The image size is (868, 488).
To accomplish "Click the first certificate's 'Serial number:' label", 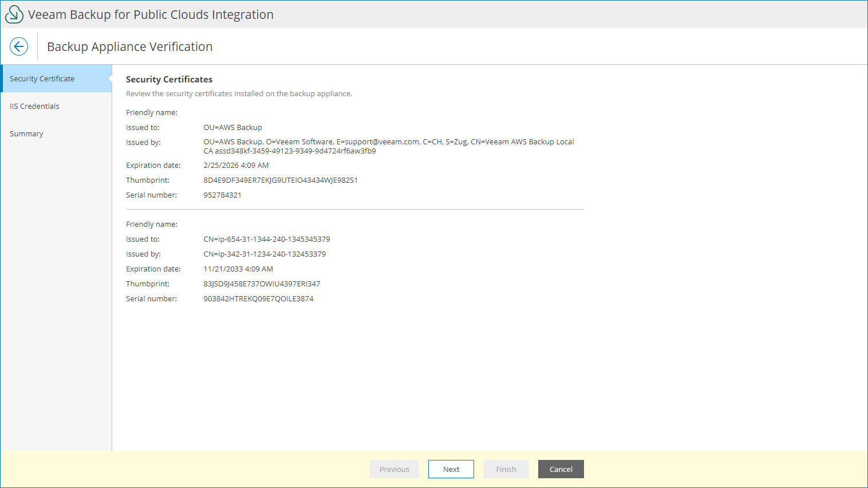I will pos(152,195).
